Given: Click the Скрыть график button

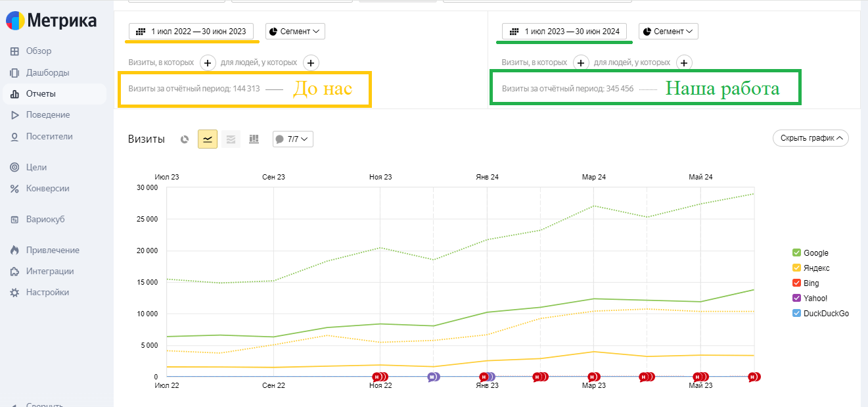Looking at the screenshot, I should tap(811, 138).
